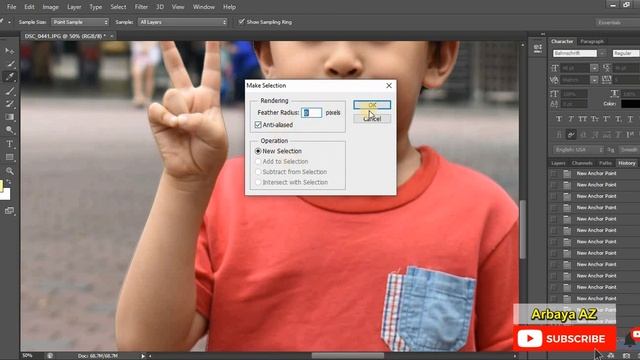Viewport: 640px width, 360px height.
Task: Select the Move tool
Action: coord(9,51)
